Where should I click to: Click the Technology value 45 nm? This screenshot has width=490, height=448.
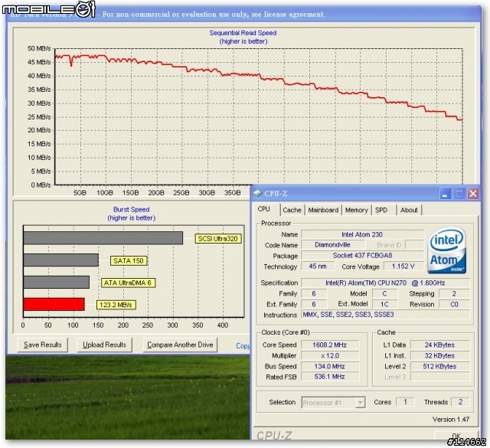tap(318, 267)
